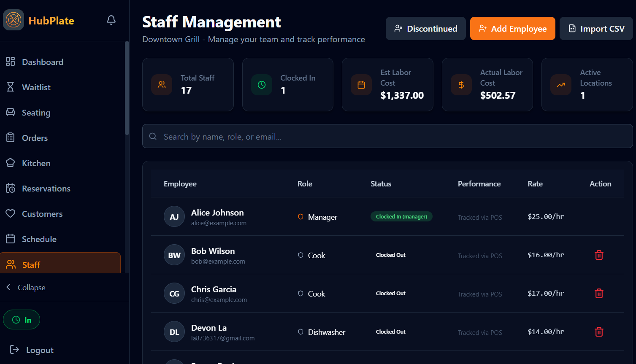Click the Performance column header
The height and width of the screenshot is (364, 636).
tap(479, 184)
